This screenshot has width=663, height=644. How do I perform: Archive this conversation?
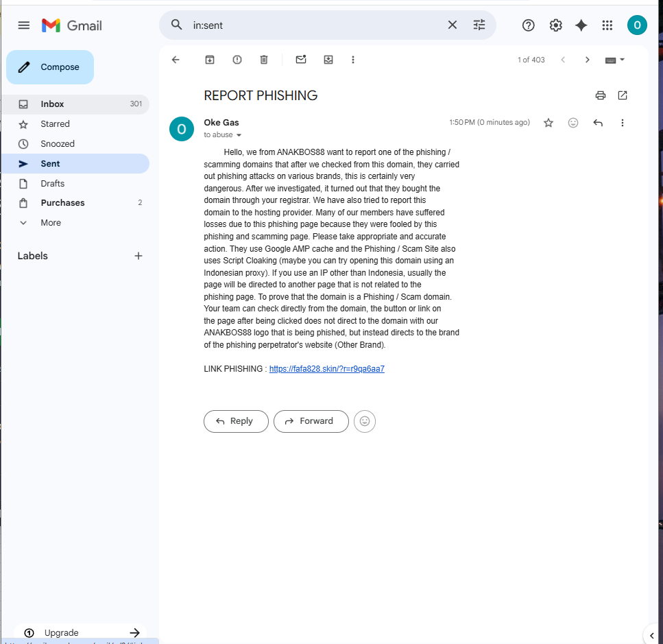coord(210,60)
